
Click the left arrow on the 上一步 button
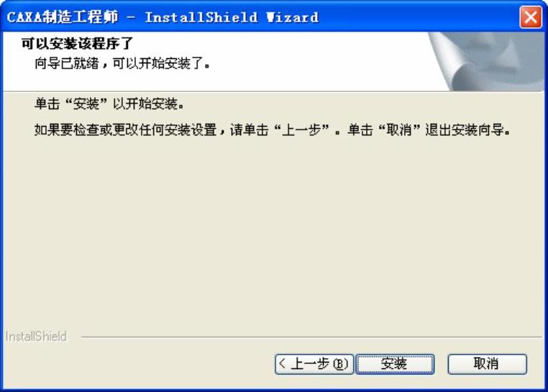[283, 364]
